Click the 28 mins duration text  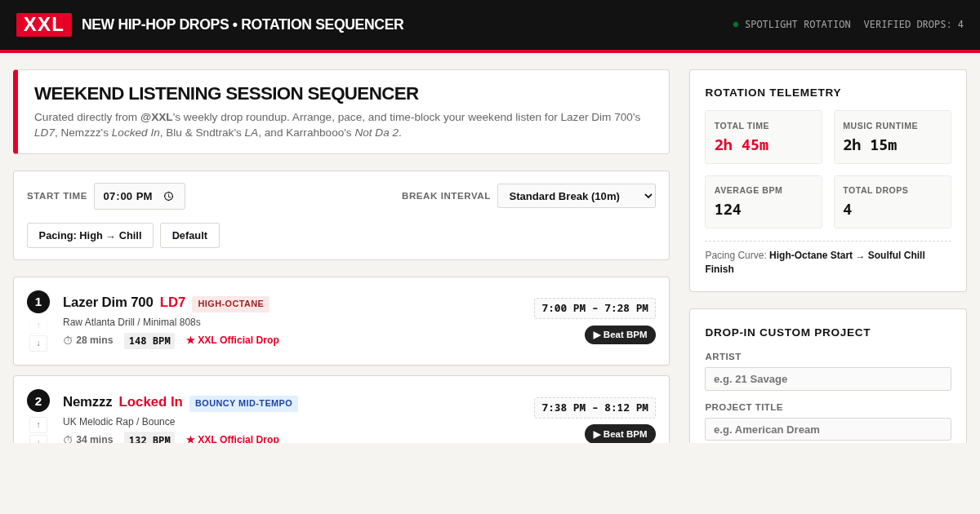[95, 340]
